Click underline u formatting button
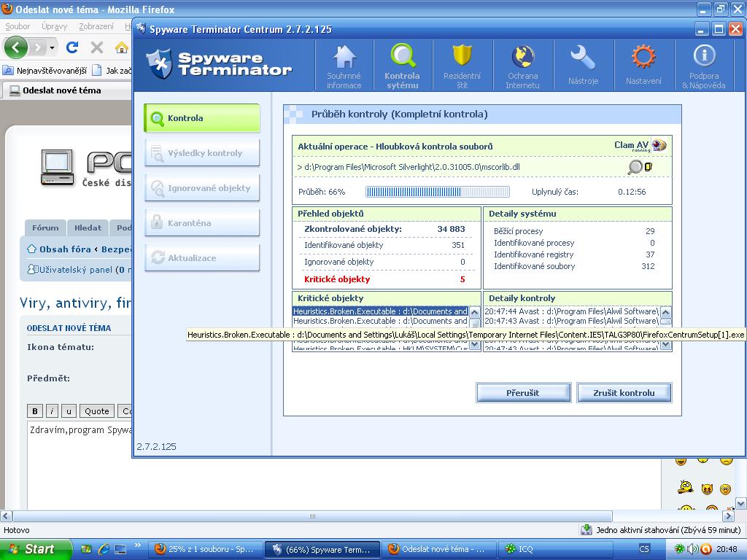This screenshot has width=747, height=560. coord(69,411)
